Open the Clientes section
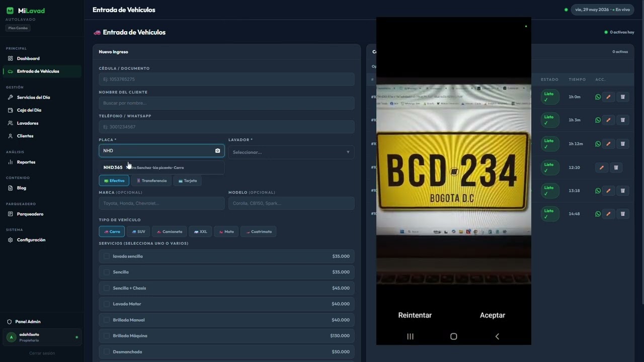The height and width of the screenshot is (362, 644). pos(42,136)
